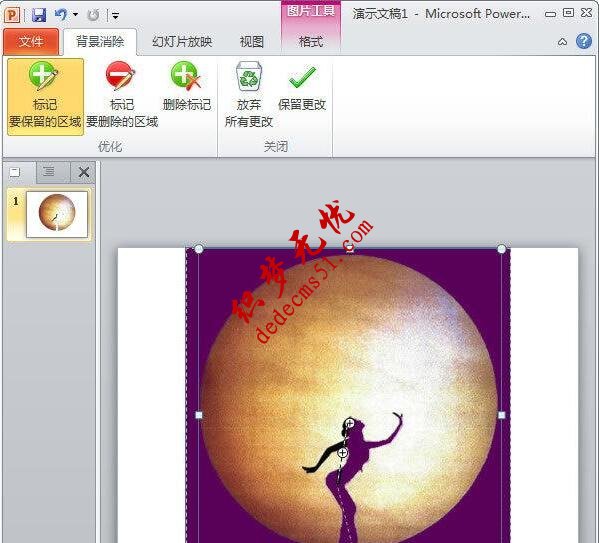
Task: Click 保留更改 green checkmark button
Action: pyautogui.click(x=302, y=88)
